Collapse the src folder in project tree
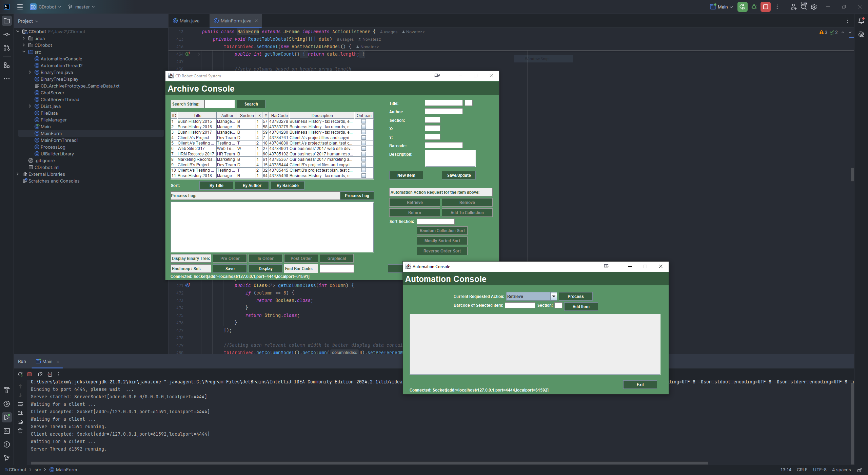Viewport: 868px width, 475px height. 24,52
